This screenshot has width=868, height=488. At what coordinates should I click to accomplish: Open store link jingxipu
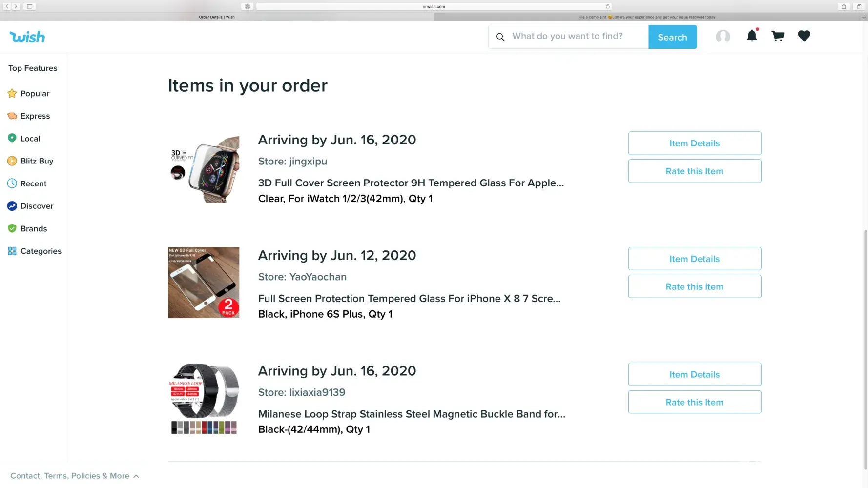(308, 162)
